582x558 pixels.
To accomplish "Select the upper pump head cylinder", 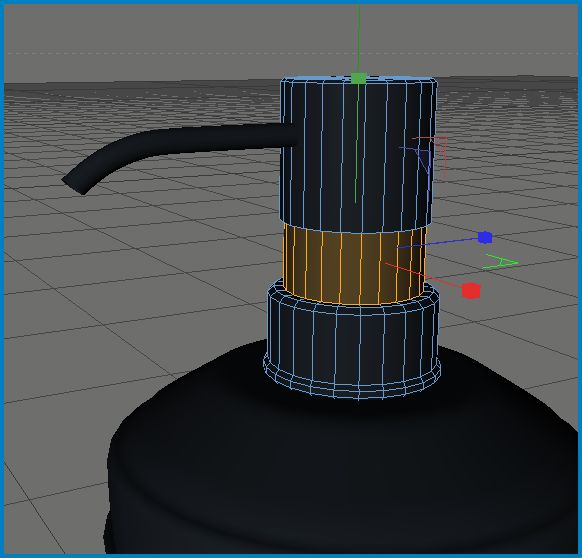I will (358, 154).
